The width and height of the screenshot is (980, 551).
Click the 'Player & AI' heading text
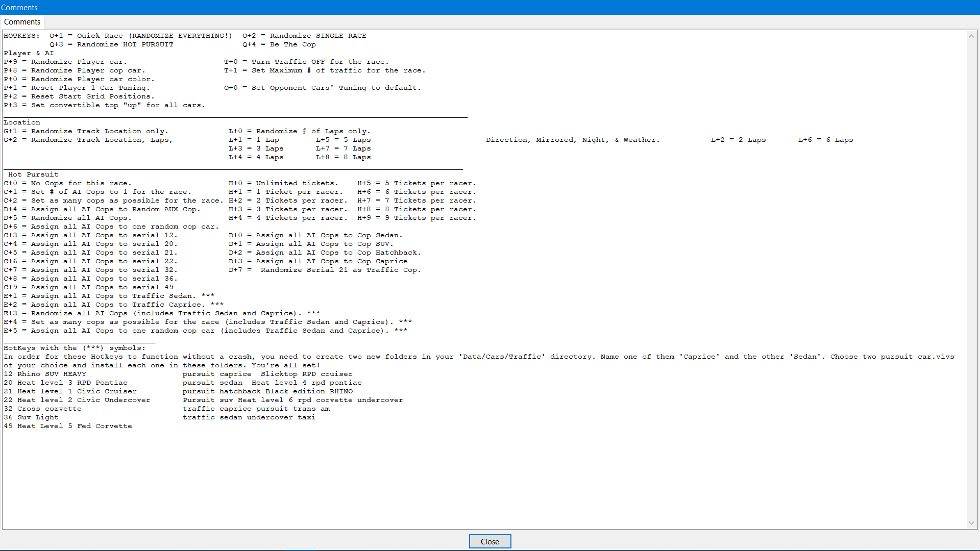pyautogui.click(x=29, y=53)
